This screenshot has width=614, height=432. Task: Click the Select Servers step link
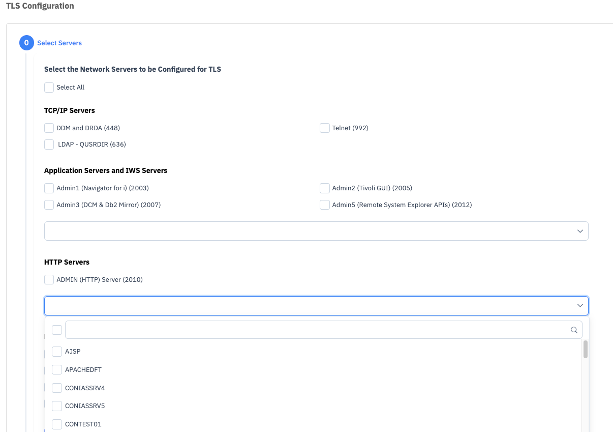pyautogui.click(x=60, y=43)
